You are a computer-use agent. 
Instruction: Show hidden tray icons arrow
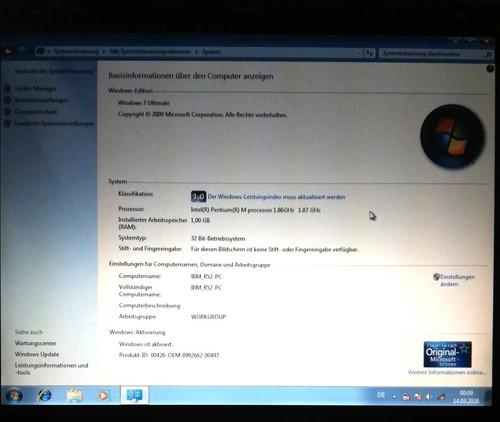(x=394, y=397)
